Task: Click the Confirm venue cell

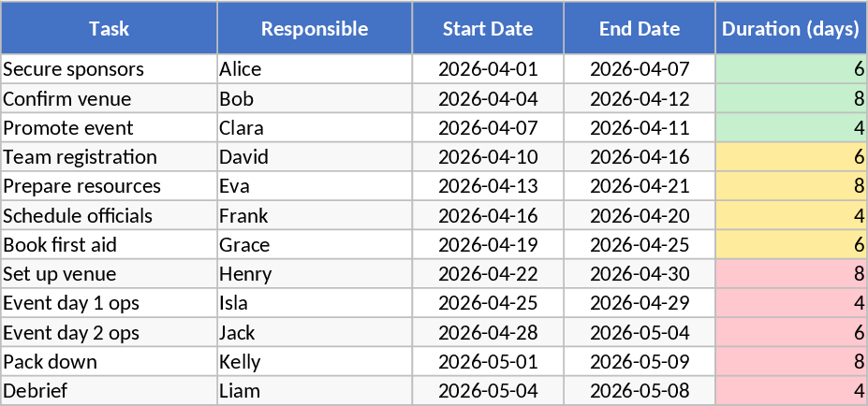Action: tap(109, 98)
